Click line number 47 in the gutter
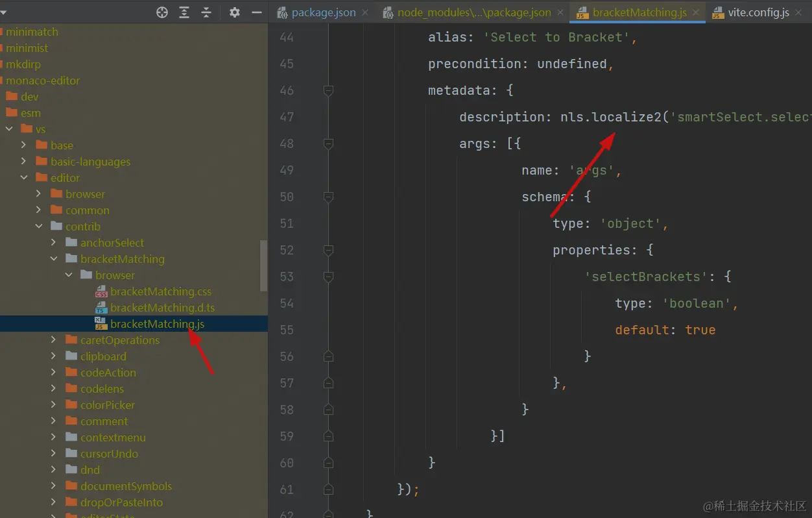Screen dimensions: 812x518 coord(287,117)
